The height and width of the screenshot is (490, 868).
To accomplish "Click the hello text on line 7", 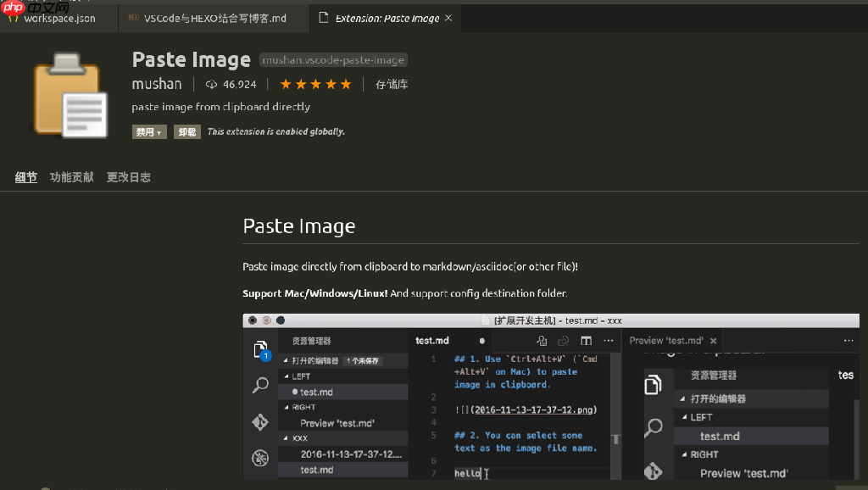I will (468, 473).
